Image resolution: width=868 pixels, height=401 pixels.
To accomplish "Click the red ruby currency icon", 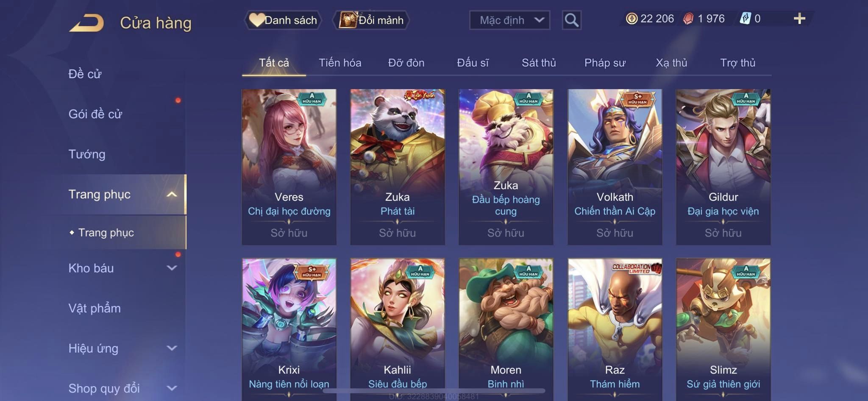I will (x=689, y=19).
